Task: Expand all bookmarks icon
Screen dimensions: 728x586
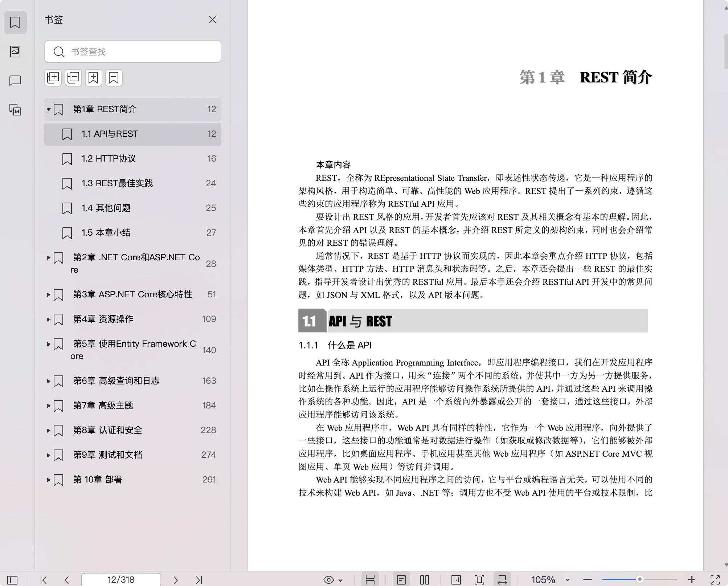Action: pos(53,78)
